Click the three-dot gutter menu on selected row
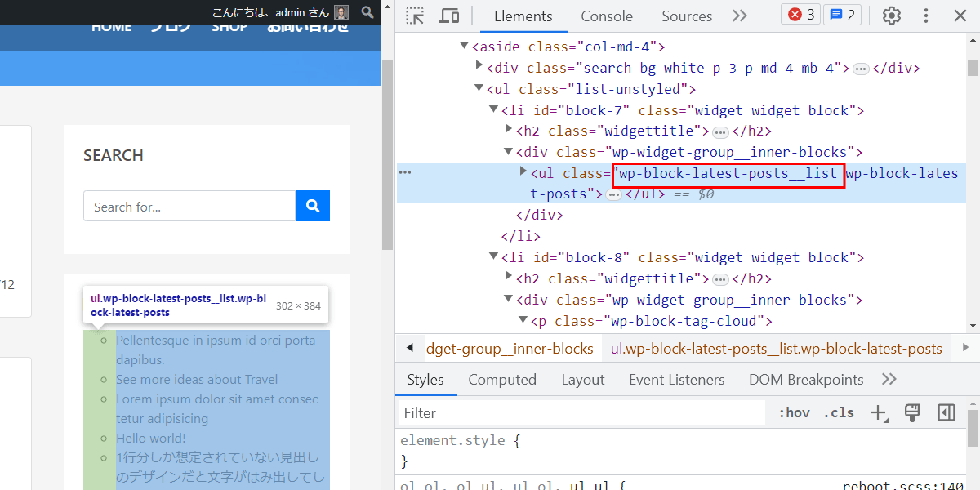Image resolution: width=980 pixels, height=490 pixels. coord(405,172)
